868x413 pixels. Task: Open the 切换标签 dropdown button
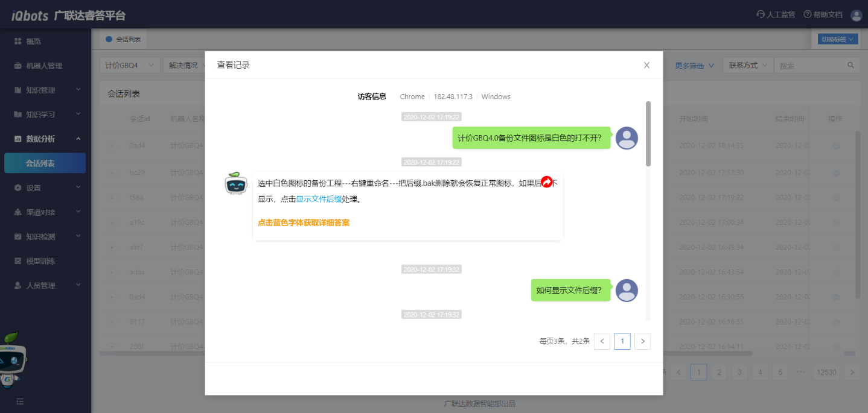coord(837,39)
